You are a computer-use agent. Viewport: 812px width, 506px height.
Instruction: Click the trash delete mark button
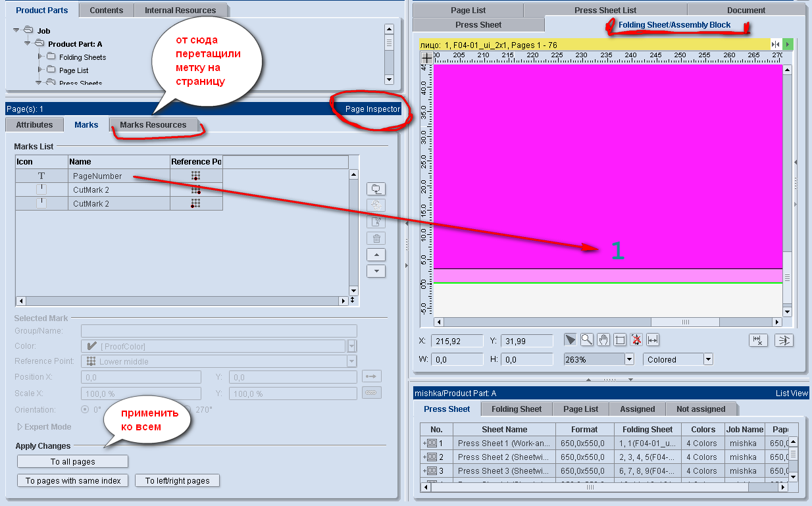click(376, 238)
